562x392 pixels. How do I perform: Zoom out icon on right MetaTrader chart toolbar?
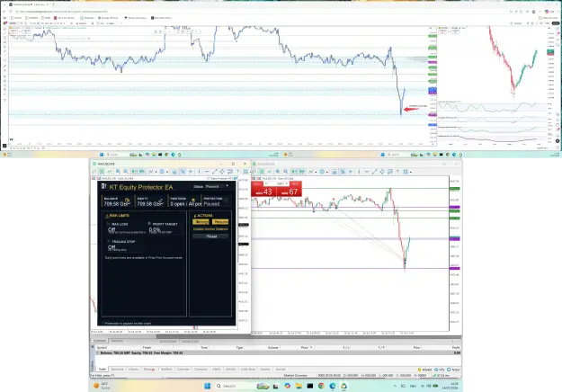[286, 172]
